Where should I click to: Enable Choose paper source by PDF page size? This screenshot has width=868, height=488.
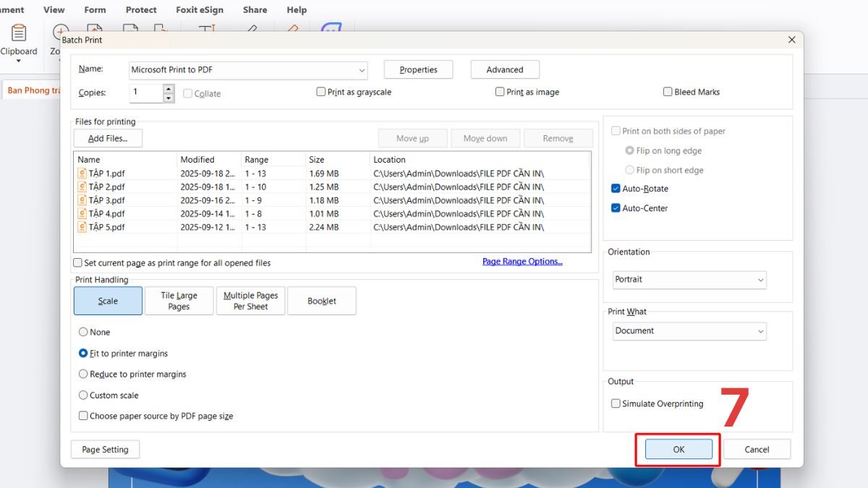(83, 416)
